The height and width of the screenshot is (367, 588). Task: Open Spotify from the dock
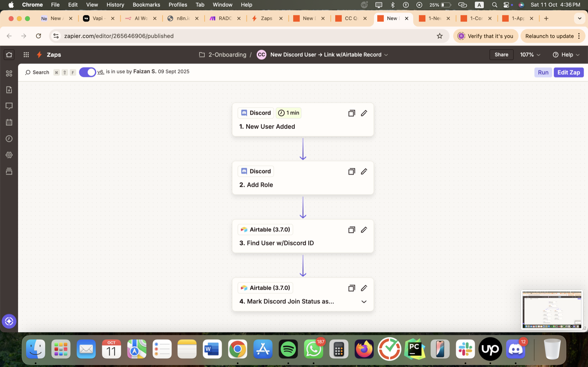click(288, 349)
